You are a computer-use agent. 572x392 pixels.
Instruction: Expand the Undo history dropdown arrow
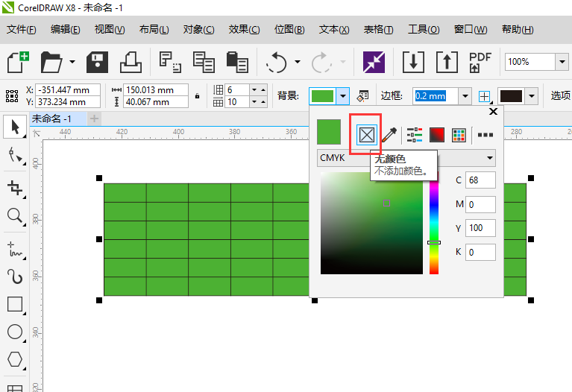pyautogui.click(x=298, y=62)
